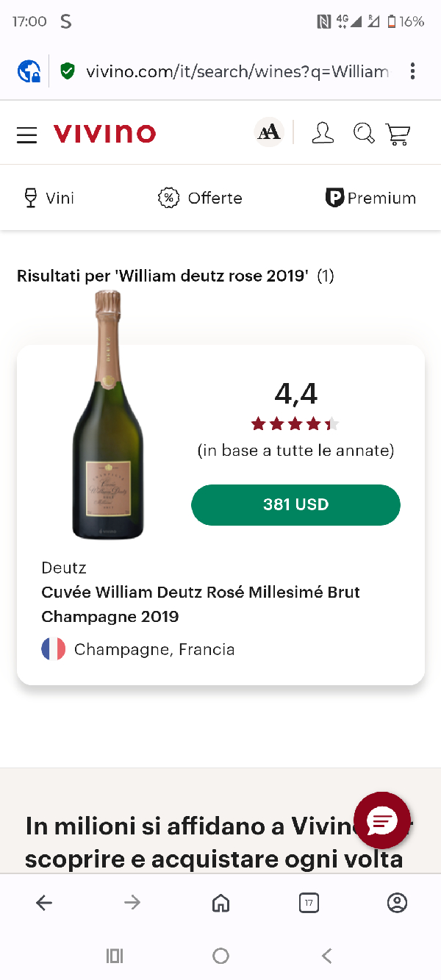Click the site security shield in the address bar
The width and height of the screenshot is (441, 980).
point(67,71)
